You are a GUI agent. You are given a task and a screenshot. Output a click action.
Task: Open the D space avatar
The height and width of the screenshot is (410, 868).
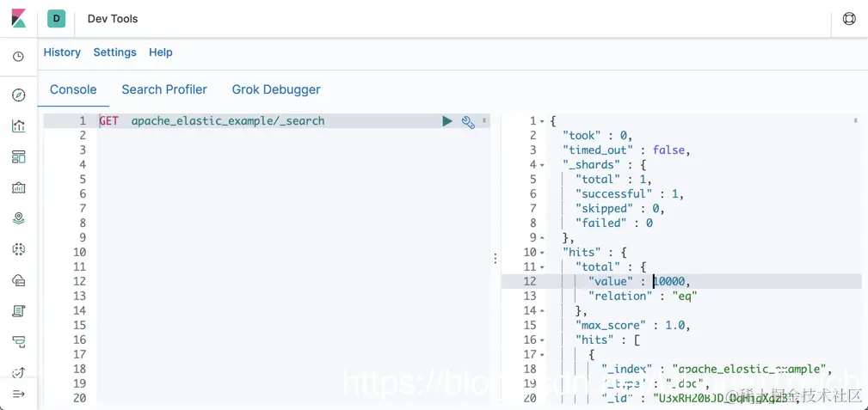coord(56,19)
